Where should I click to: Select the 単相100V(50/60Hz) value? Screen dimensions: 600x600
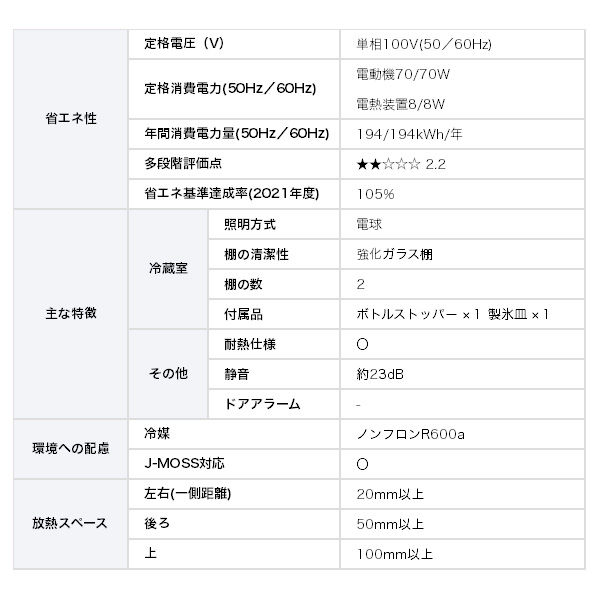click(x=423, y=45)
